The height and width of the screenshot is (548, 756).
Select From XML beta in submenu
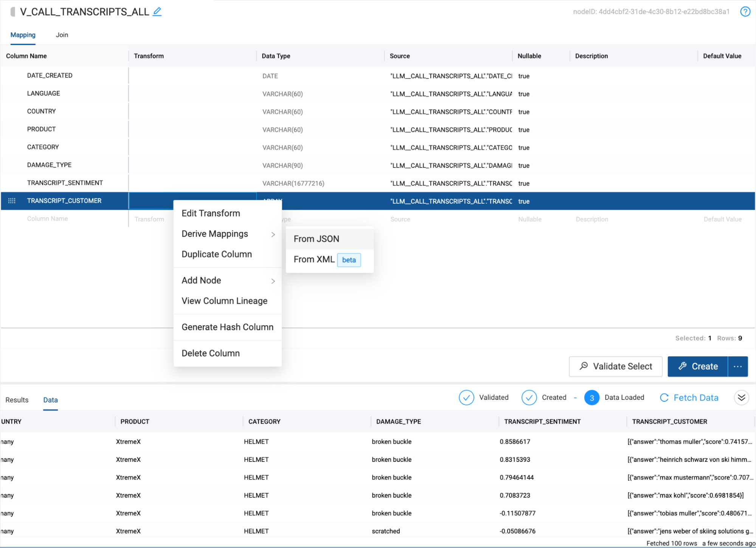(329, 260)
